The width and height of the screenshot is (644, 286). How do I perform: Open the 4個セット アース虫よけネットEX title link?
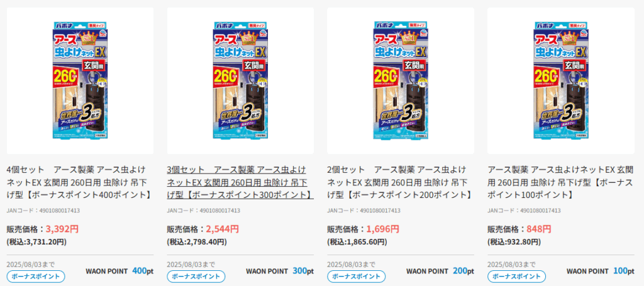pyautogui.click(x=79, y=182)
